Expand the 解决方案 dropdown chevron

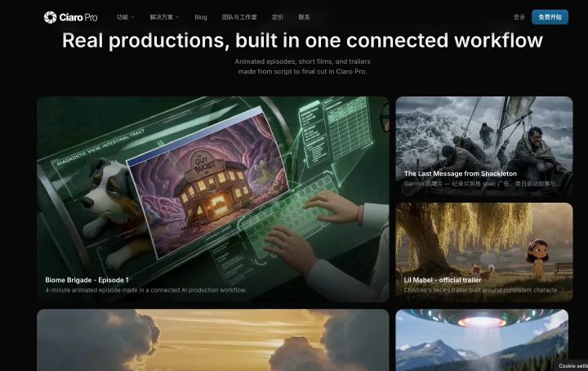point(177,17)
